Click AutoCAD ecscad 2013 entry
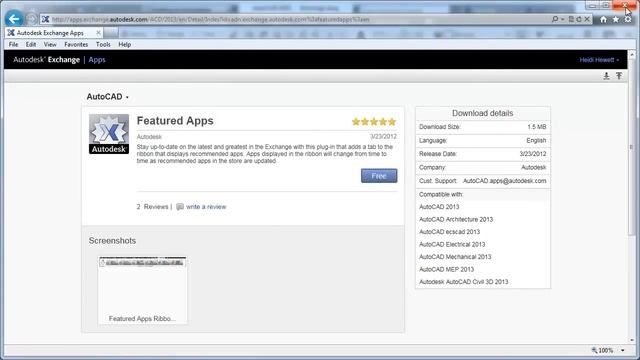Viewport: 640px width, 360px height. click(x=449, y=232)
